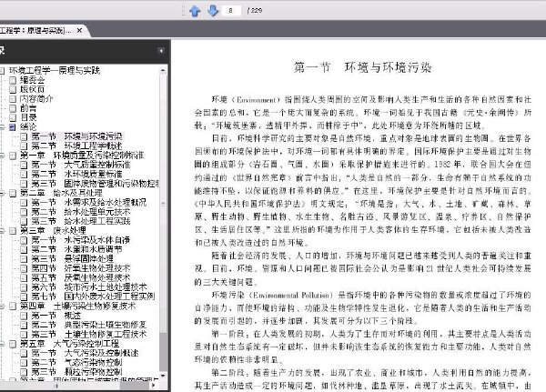Image resolution: width=546 pixels, height=392 pixels.
Task: Click the page number input field
Action: click(231, 10)
